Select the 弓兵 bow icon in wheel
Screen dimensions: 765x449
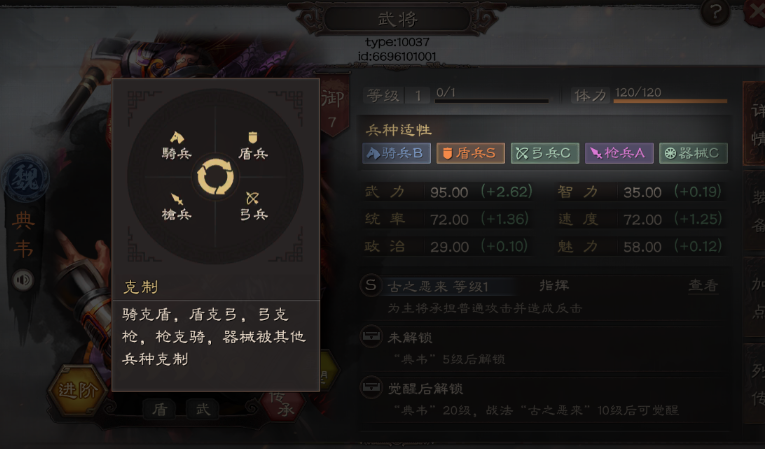(253, 198)
